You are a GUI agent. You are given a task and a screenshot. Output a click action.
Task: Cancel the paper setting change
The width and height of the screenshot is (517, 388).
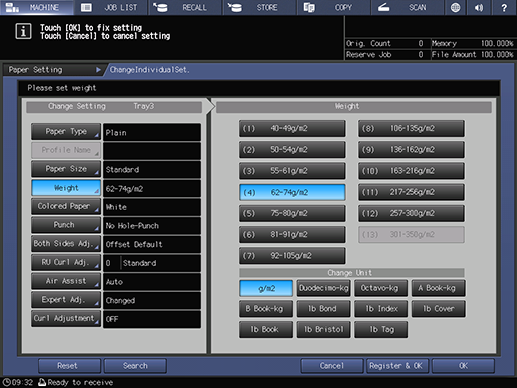tap(332, 366)
